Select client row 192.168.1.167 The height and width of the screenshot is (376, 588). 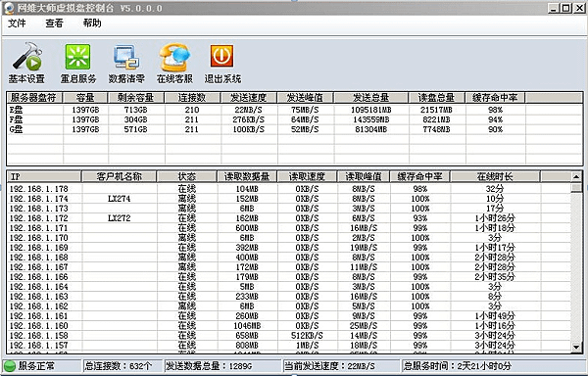[289, 266]
